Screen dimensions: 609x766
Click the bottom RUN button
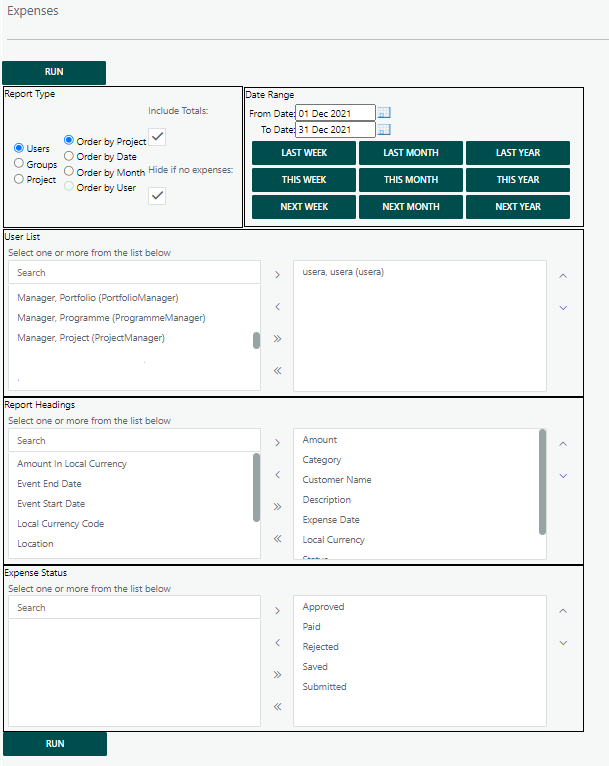pos(55,744)
